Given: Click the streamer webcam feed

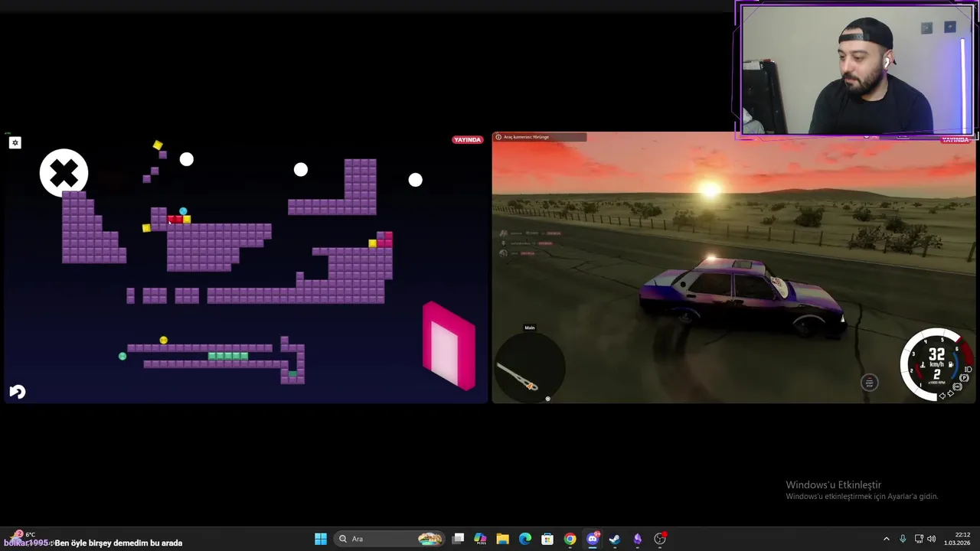Looking at the screenshot, I should [857, 69].
